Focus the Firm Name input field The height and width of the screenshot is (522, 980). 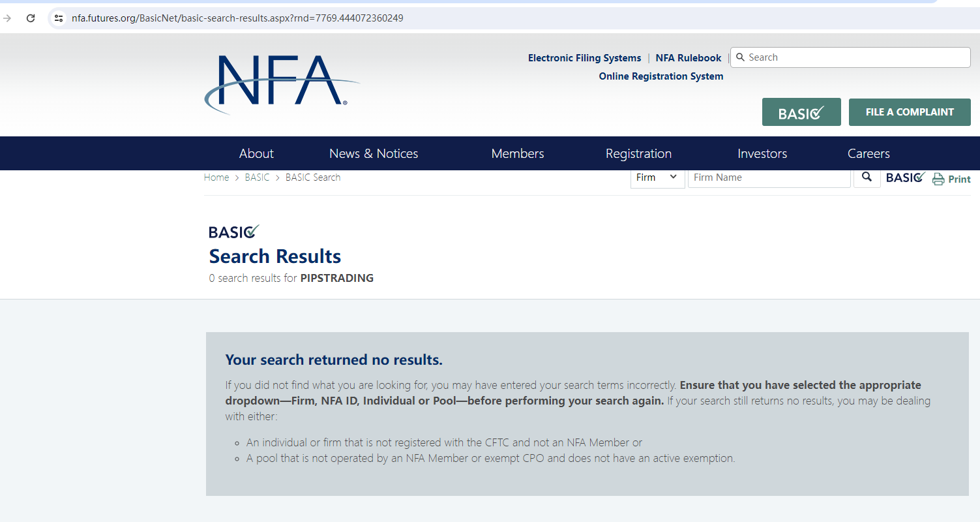coord(769,177)
